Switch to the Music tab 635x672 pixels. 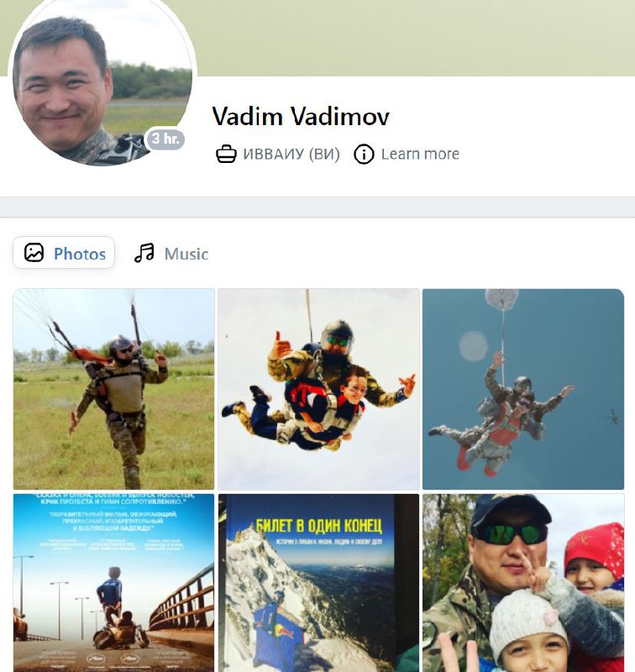[171, 254]
